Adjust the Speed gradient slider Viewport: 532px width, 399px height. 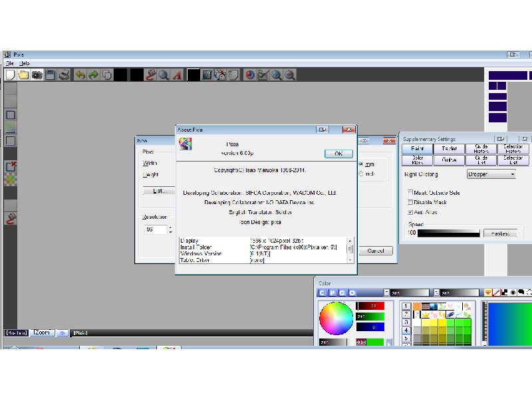click(448, 233)
